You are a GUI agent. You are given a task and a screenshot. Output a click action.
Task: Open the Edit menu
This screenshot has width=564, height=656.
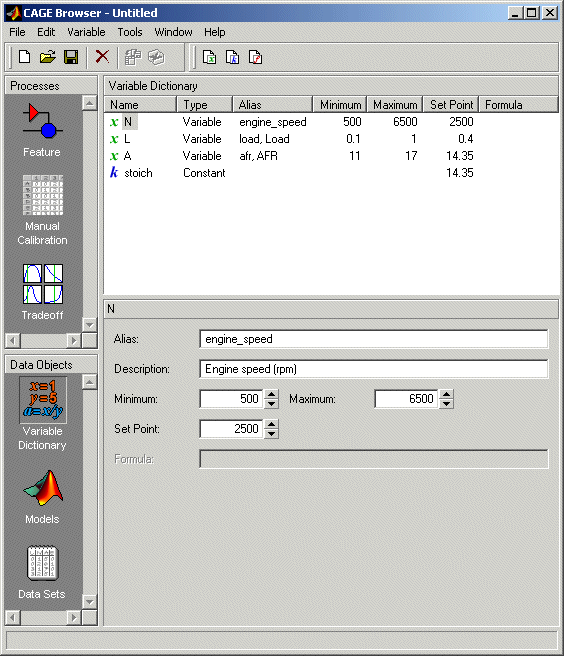coord(46,32)
